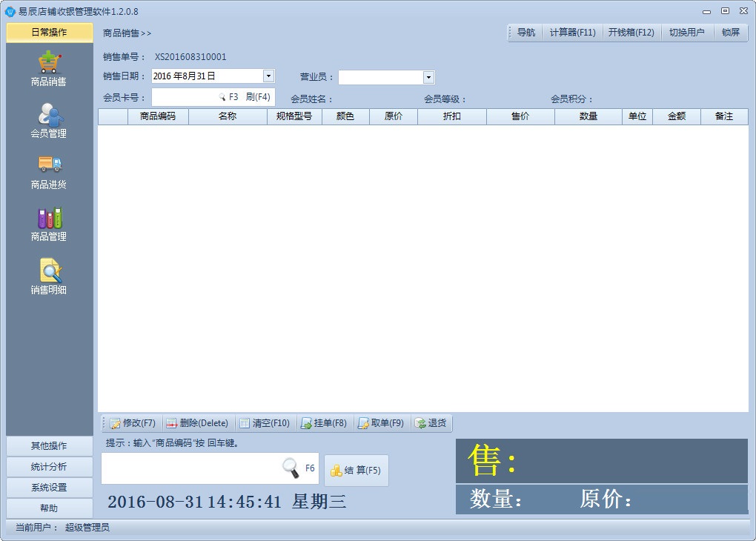The height and width of the screenshot is (541, 756).
Task: Click 导航 navigation button
Action: [x=525, y=33]
